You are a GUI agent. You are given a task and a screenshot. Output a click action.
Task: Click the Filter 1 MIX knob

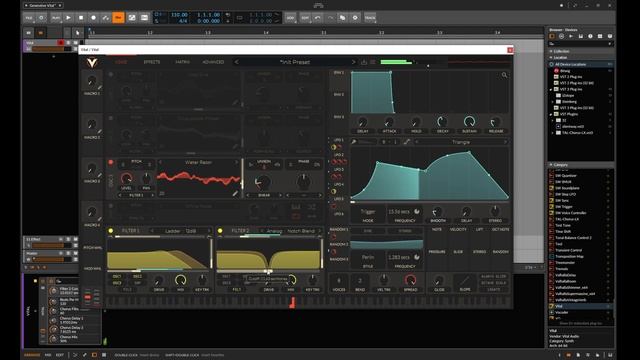click(x=180, y=280)
